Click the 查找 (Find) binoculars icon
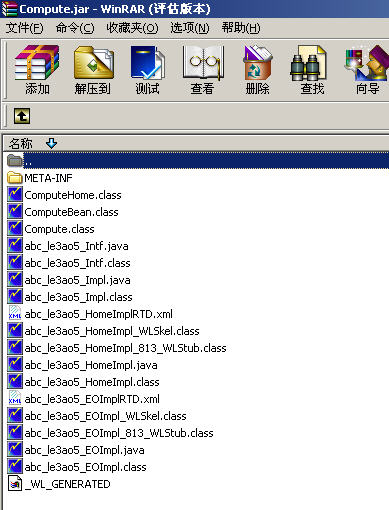 tap(312, 70)
